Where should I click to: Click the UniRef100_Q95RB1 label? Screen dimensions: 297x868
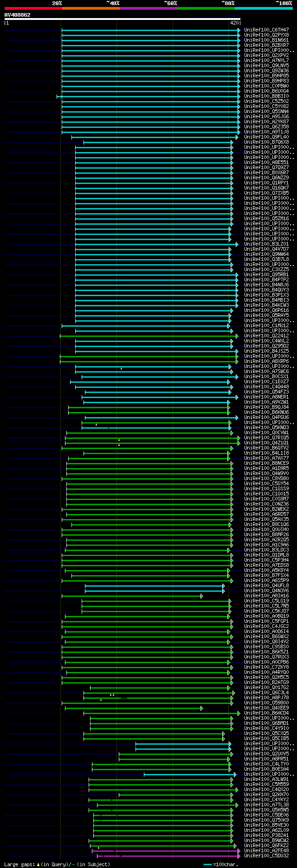[x=266, y=275]
